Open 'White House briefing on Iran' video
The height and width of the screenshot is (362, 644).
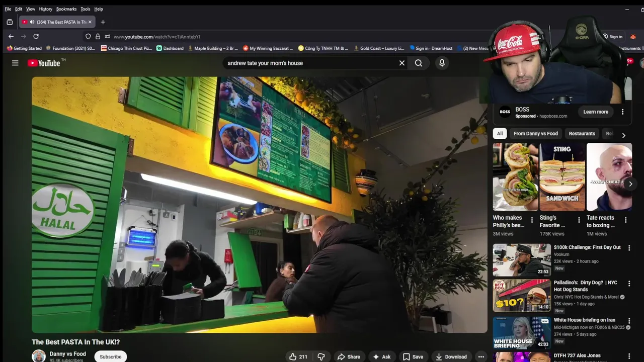pos(522,333)
